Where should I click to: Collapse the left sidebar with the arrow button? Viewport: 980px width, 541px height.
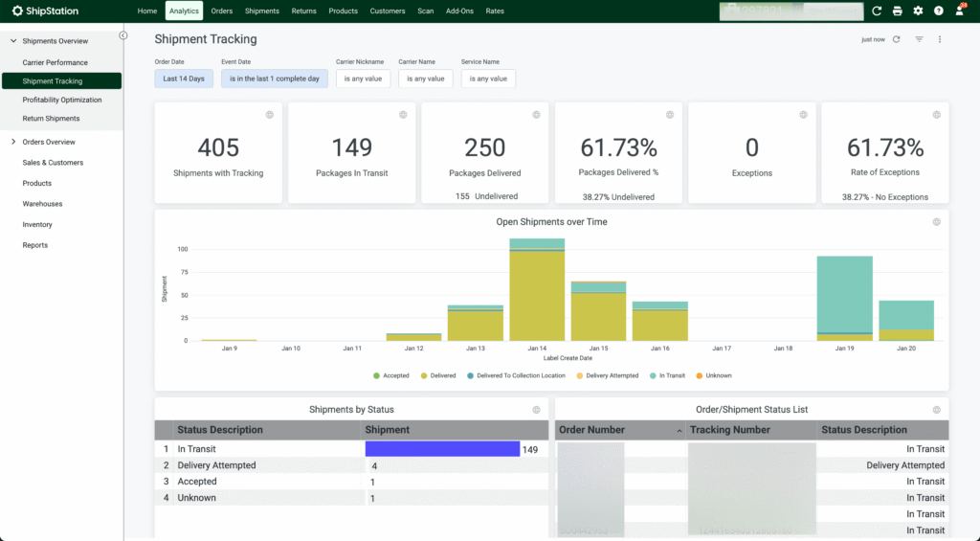click(123, 35)
